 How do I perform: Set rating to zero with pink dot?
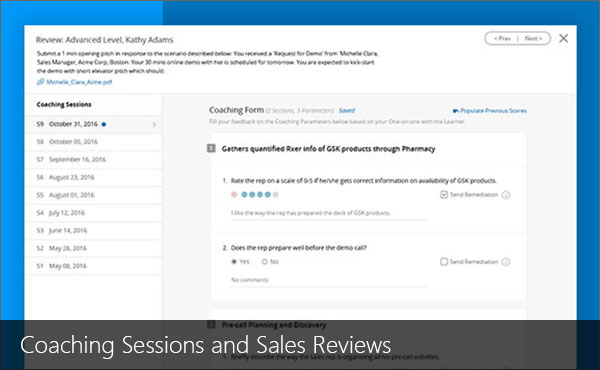tap(234, 194)
